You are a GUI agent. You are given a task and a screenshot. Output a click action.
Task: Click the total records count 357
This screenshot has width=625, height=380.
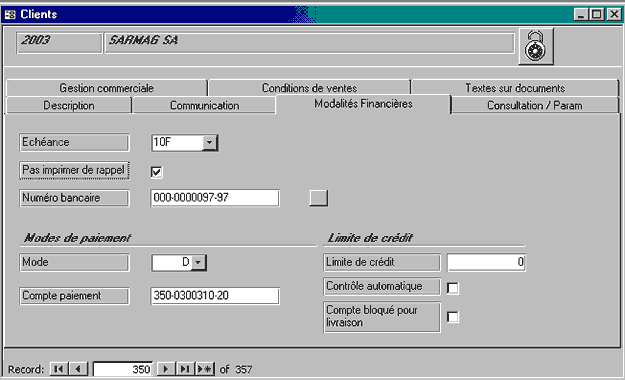[244, 370]
